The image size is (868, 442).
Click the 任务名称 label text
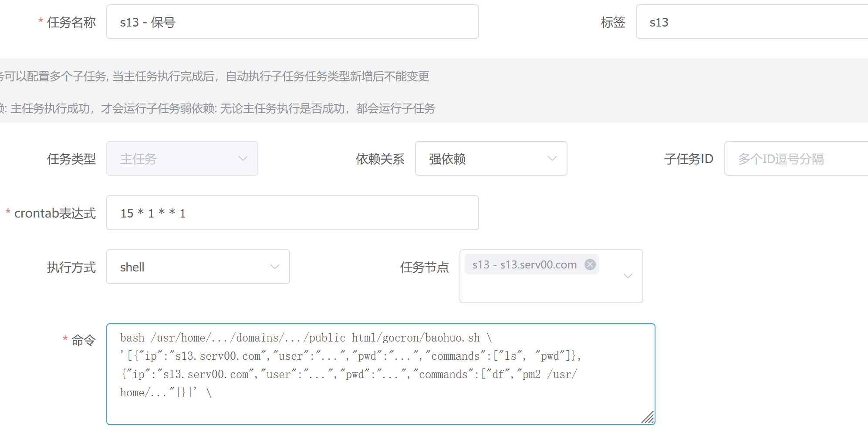pyautogui.click(x=71, y=22)
